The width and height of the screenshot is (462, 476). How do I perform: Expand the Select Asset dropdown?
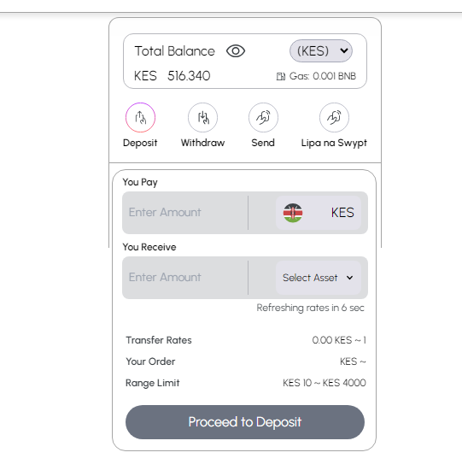click(x=319, y=278)
